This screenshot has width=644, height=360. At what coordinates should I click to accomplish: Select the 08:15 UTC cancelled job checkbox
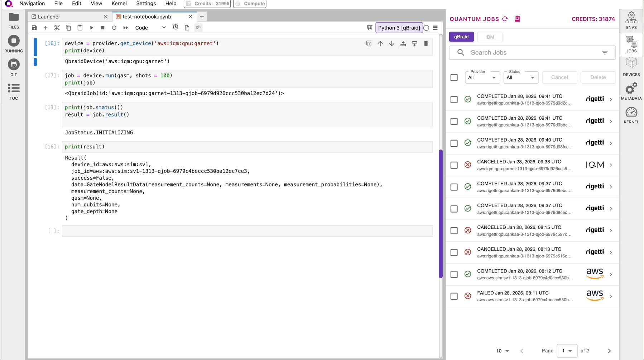tap(454, 231)
